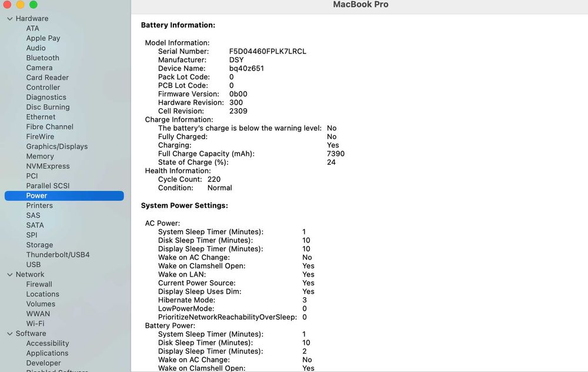Click manufacturer value DSY
This screenshot has height=372, width=588.
point(236,59)
